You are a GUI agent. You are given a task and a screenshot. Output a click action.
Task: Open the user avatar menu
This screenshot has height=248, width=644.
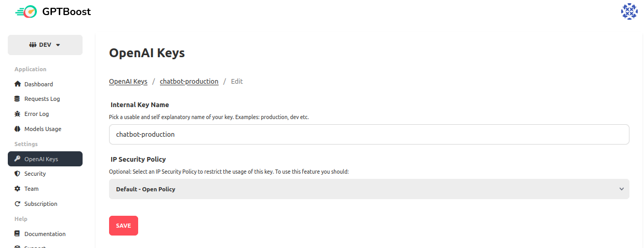point(629,11)
